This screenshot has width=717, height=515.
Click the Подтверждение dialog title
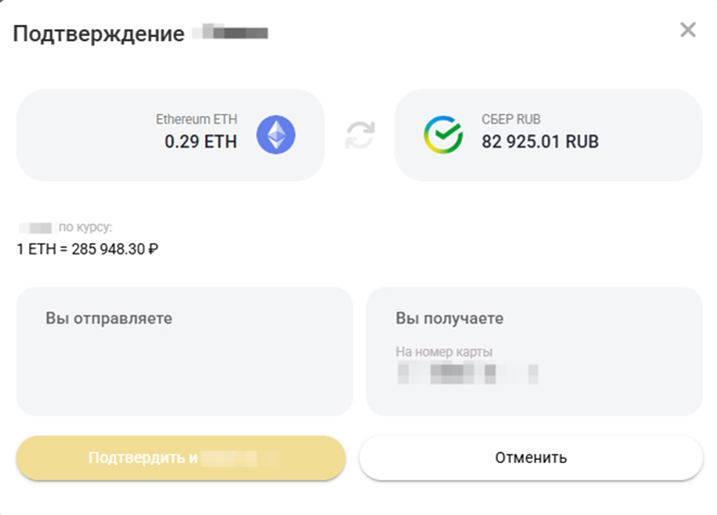click(x=98, y=33)
